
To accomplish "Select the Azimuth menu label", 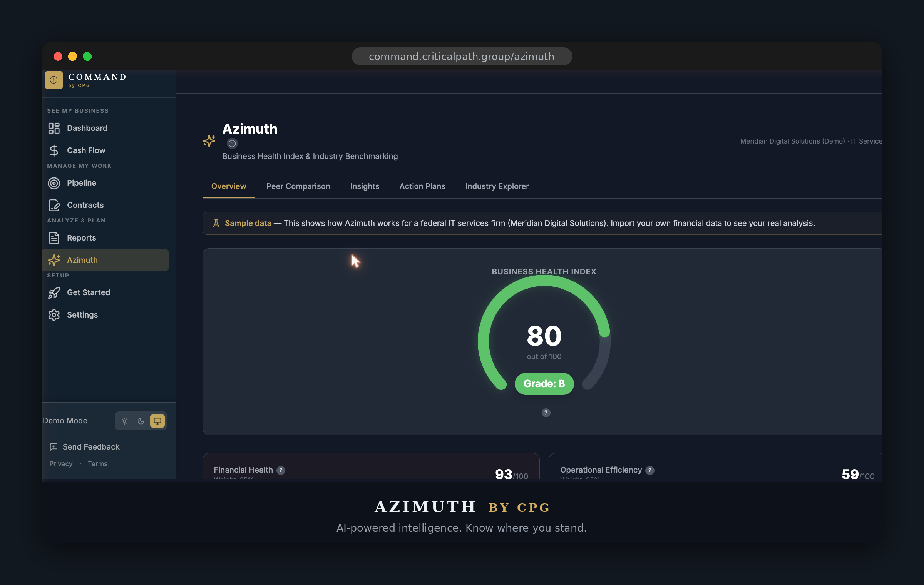I will pyautogui.click(x=82, y=260).
